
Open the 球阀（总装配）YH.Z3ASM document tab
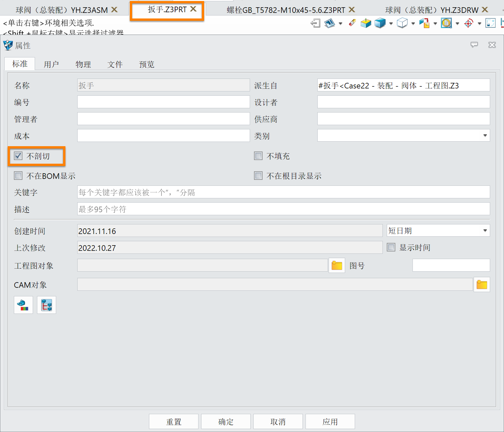tap(61, 10)
